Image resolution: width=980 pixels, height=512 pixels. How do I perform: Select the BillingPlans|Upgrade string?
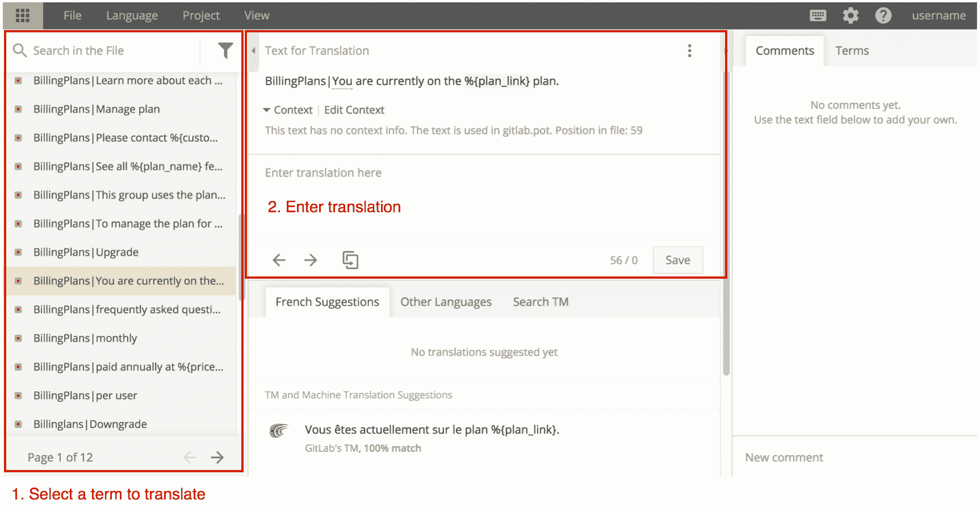tap(86, 252)
